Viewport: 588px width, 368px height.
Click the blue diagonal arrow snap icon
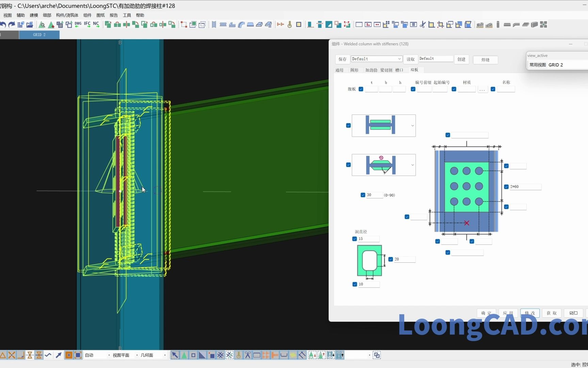[x=58, y=355]
